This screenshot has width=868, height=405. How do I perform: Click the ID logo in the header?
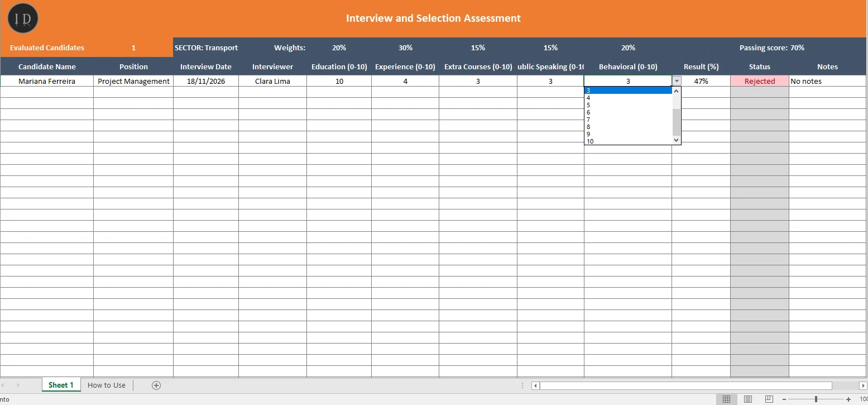coord(23,18)
